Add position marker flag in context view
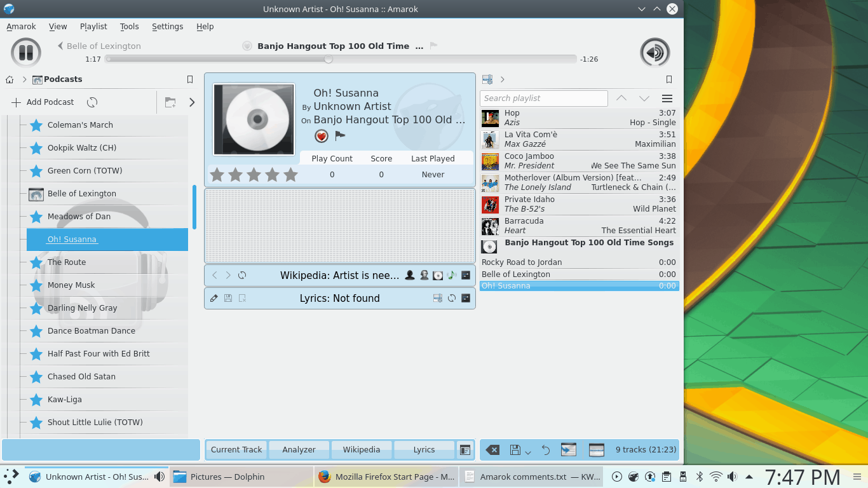The width and height of the screenshot is (868, 488). point(341,135)
